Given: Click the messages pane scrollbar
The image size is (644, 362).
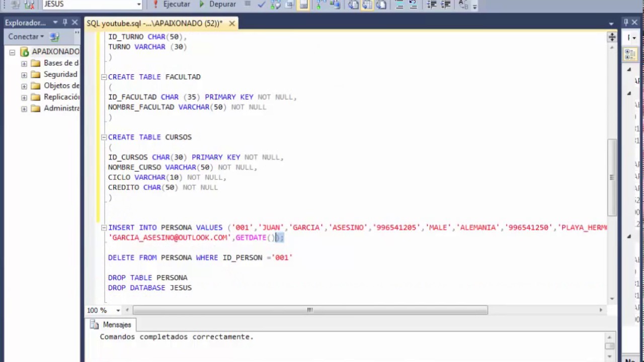Looking at the screenshot, I should (x=609, y=346).
